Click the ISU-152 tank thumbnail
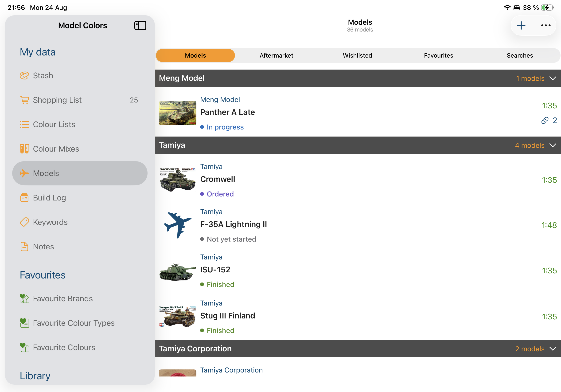This screenshot has height=392, width=561. [178, 271]
